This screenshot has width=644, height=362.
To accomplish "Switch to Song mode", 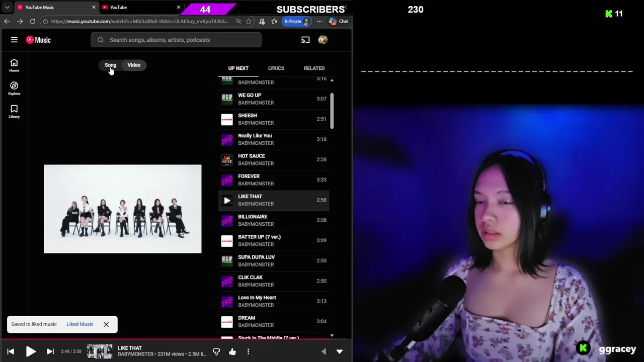I will (110, 65).
